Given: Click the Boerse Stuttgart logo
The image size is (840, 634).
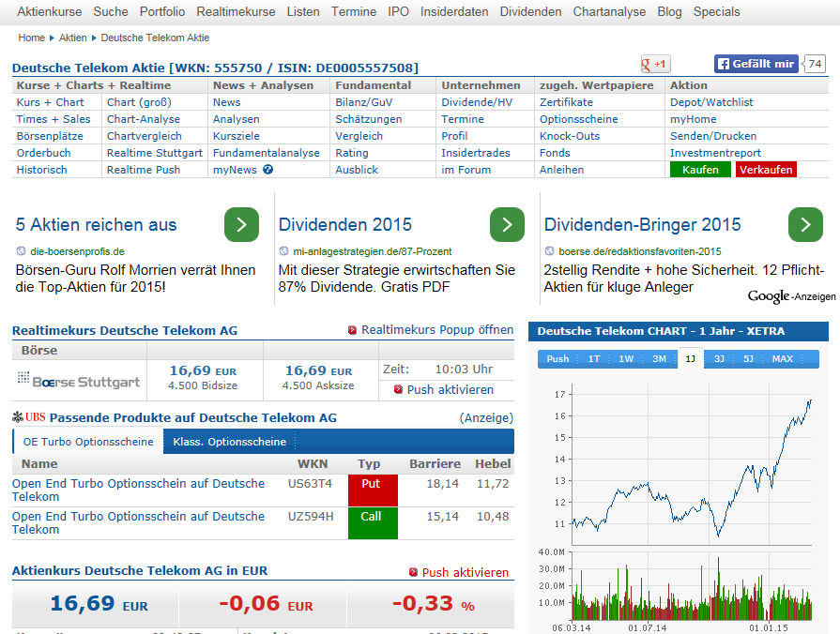Looking at the screenshot, I should point(79,380).
